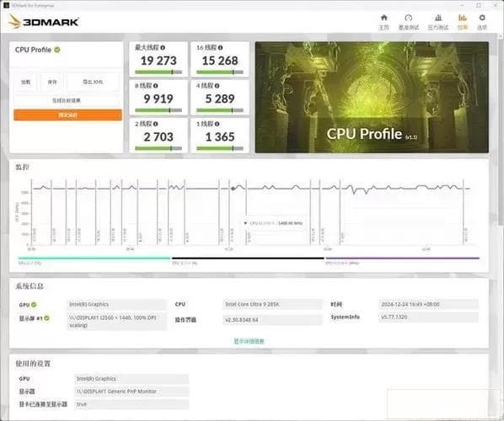Click the orange Run again button
This screenshot has width=504, height=421.
pyautogui.click(x=67, y=115)
